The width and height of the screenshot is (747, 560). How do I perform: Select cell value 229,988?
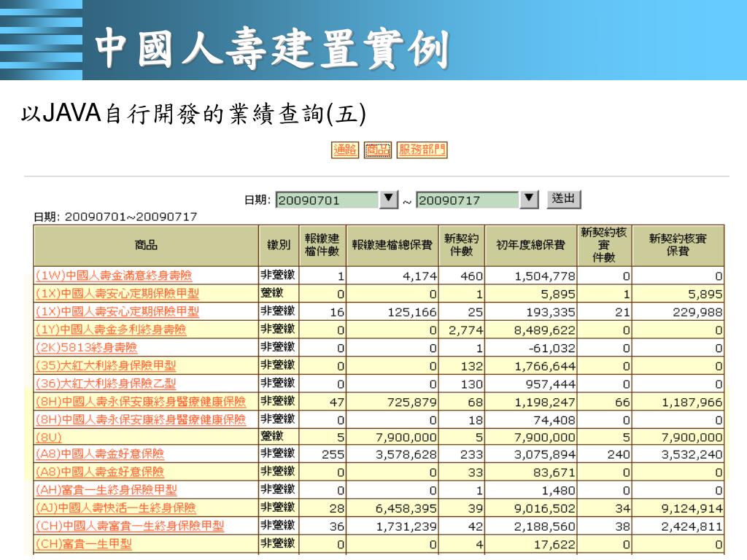click(x=698, y=312)
